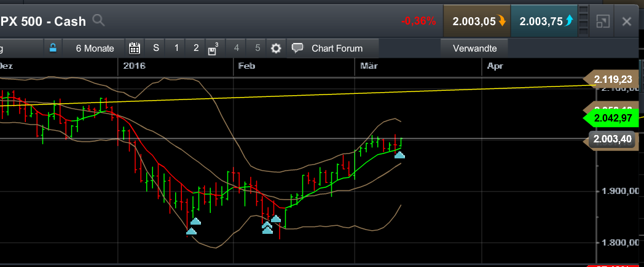Click the 2016 label on time axis
Viewport: 644px width, 267px height.
pos(135,66)
